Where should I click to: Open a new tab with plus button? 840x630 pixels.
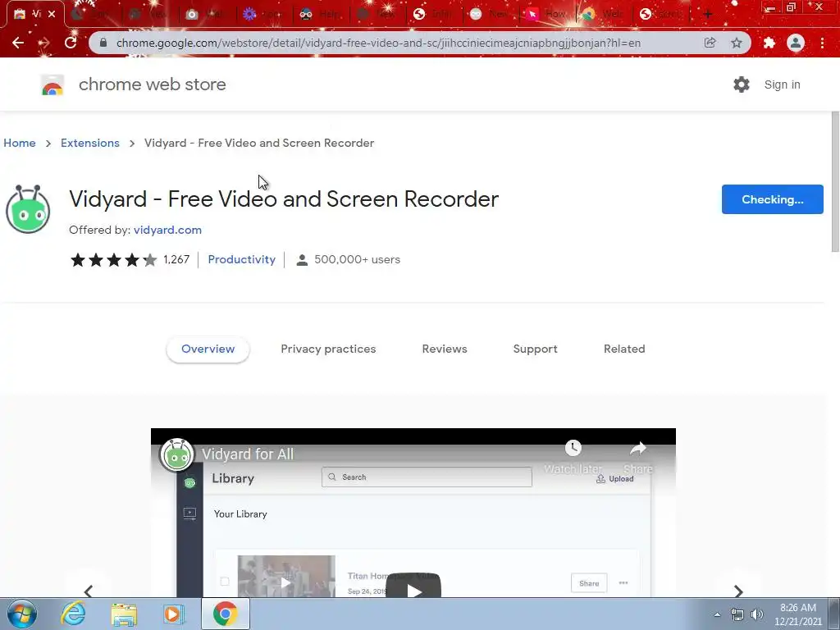(x=708, y=14)
